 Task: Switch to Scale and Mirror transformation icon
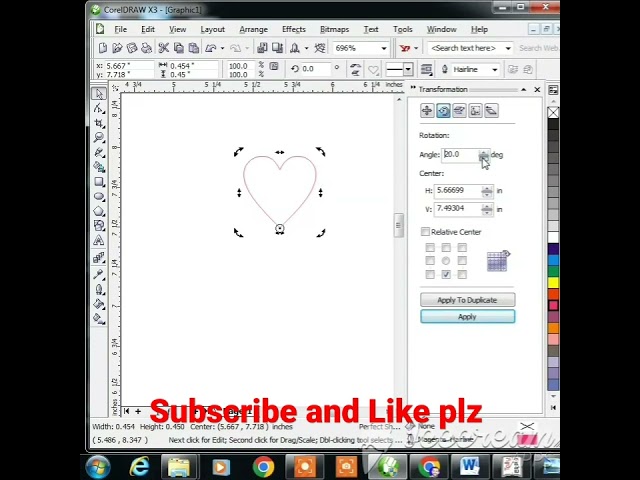(x=459, y=110)
